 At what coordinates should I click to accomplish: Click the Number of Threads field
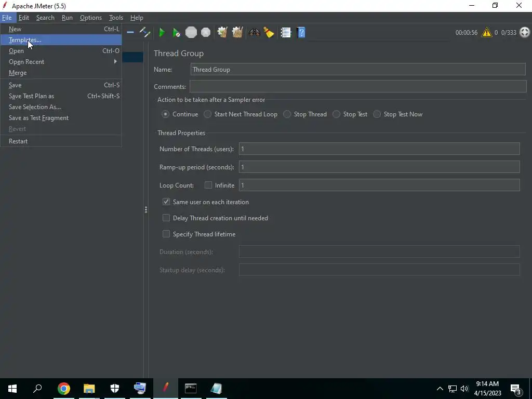click(379, 149)
